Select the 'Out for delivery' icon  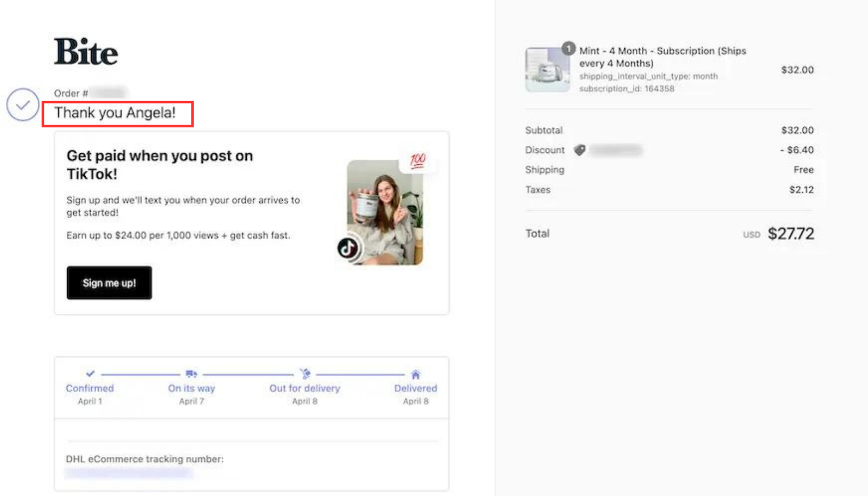(x=305, y=373)
